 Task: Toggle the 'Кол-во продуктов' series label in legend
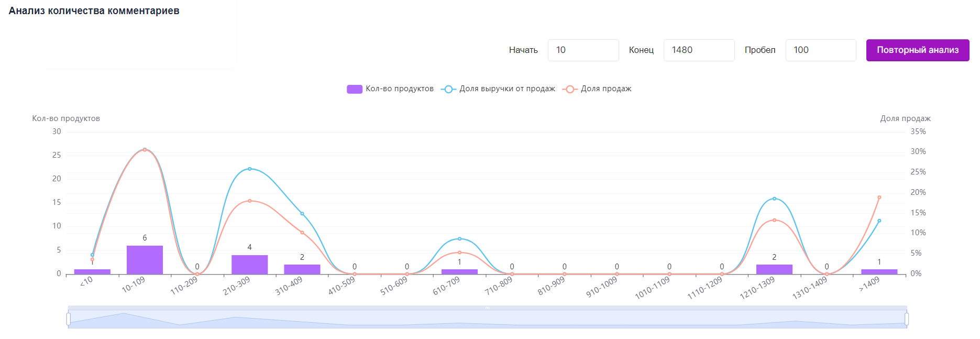pyautogui.click(x=399, y=89)
